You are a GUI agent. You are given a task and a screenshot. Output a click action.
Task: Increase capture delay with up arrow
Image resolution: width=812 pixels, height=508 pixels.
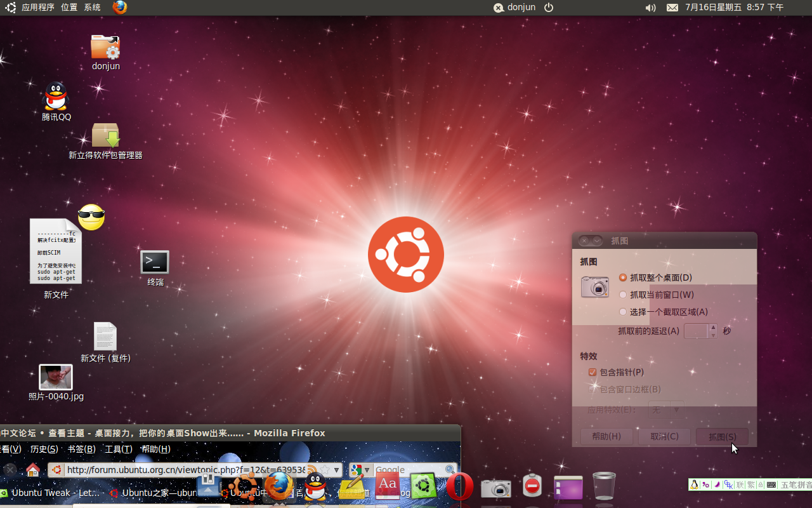point(713,327)
